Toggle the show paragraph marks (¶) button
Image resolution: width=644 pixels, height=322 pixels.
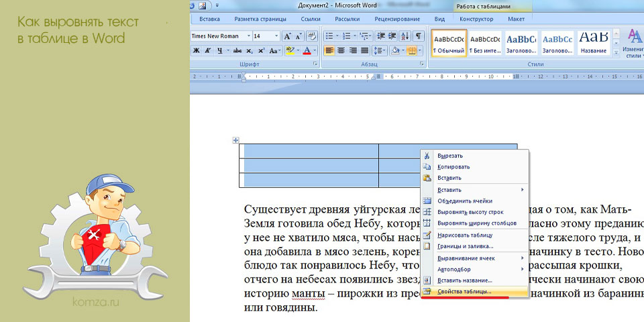[418, 36]
